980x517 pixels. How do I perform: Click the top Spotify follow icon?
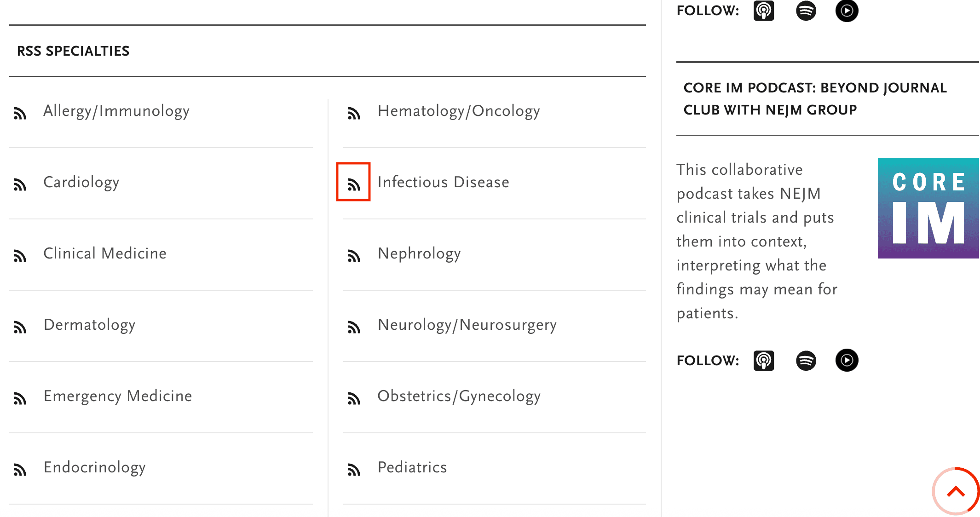coord(806,11)
